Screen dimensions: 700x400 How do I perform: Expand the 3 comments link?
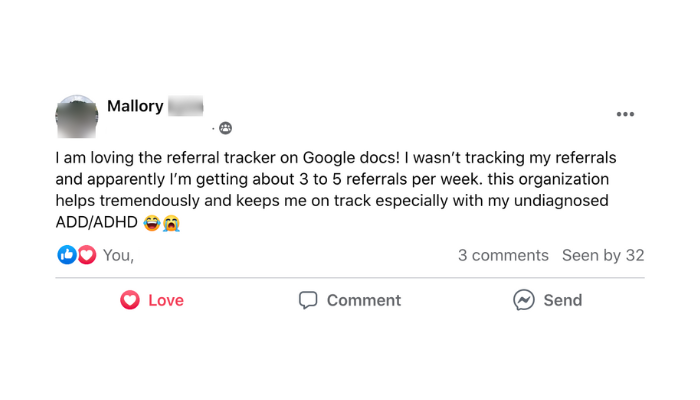click(503, 255)
